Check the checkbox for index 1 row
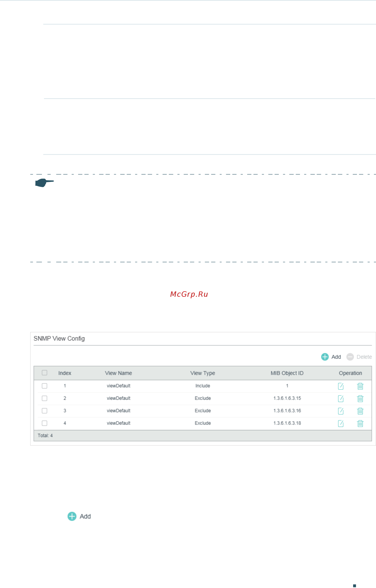 click(44, 386)
